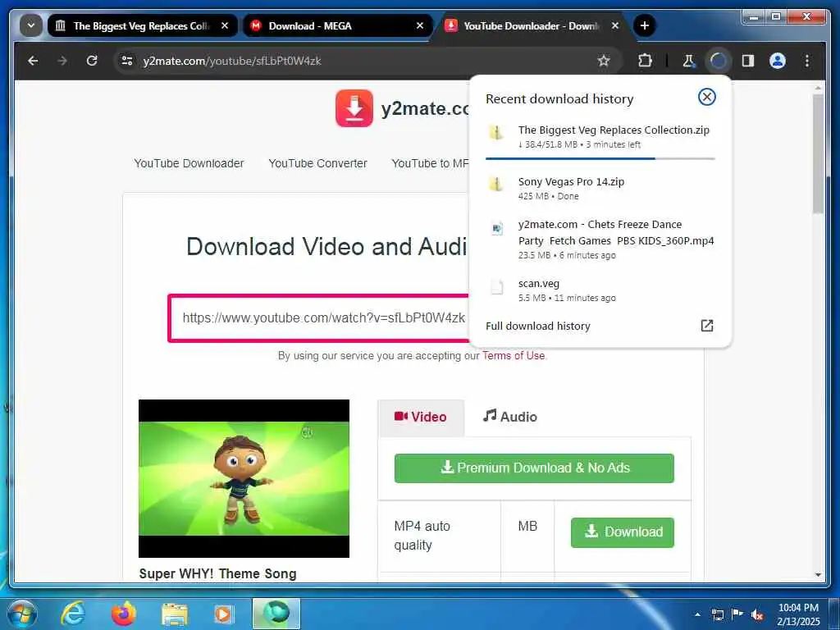
Task: Open the Chrome three-dot menu
Action: click(x=807, y=61)
